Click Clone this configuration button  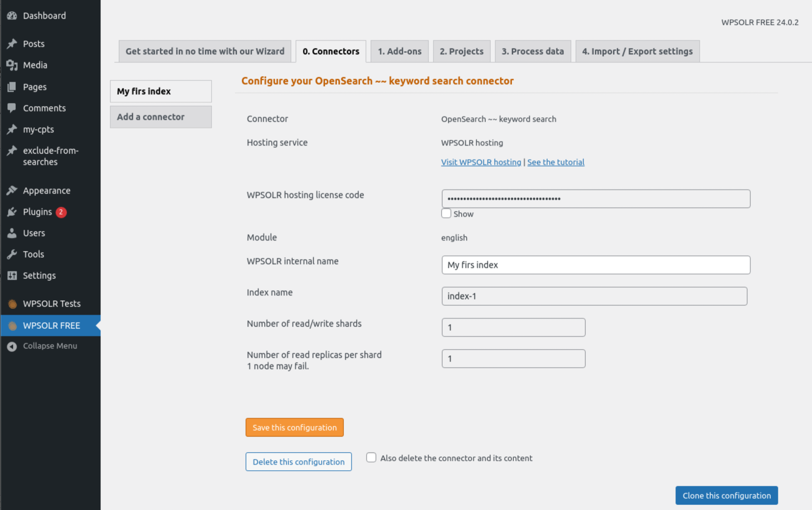tap(727, 495)
